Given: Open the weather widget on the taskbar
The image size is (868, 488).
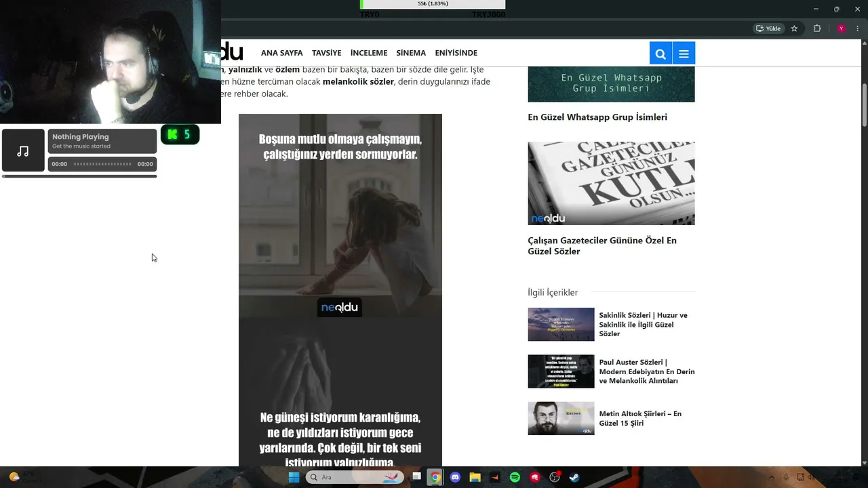Looking at the screenshot, I should (x=24, y=477).
